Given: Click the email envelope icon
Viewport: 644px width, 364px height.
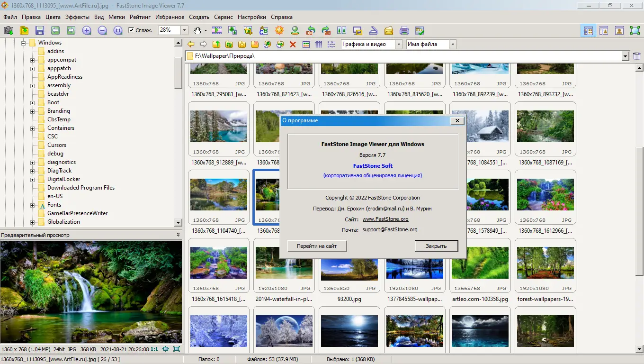Looking at the screenshot, I should 389,30.
